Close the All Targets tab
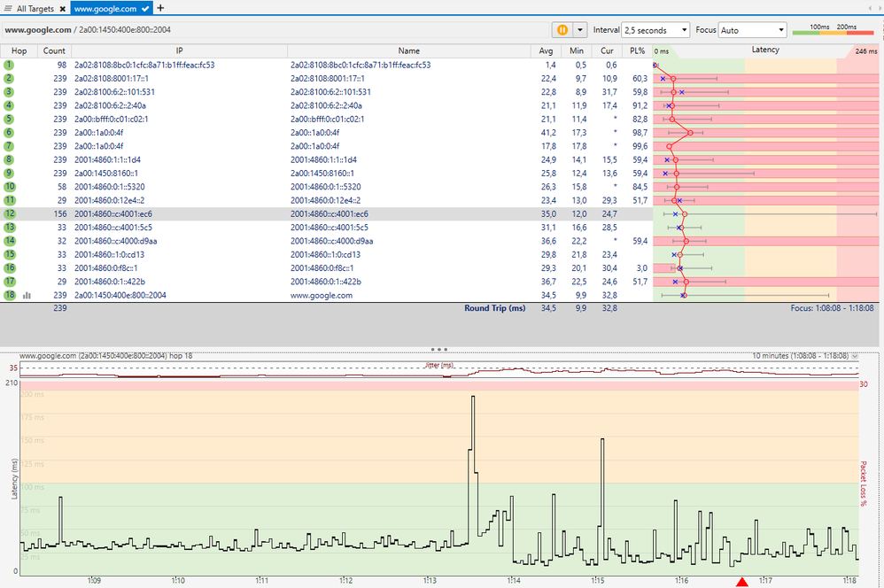 (x=63, y=9)
